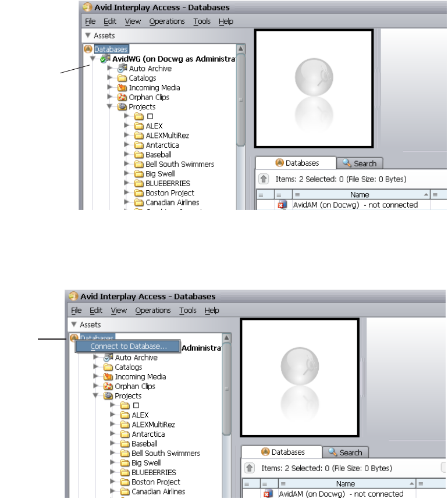
Task: Click up-arrow parent folder button in lower window
Action: (250, 468)
